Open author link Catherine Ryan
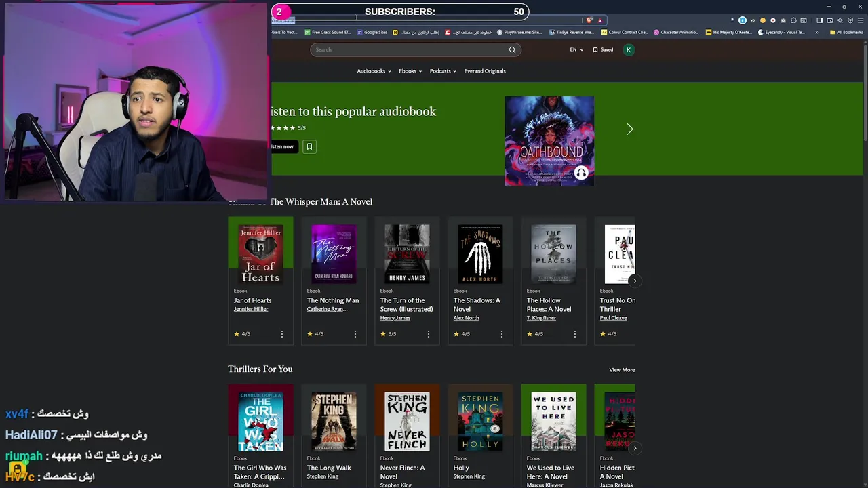The width and height of the screenshot is (868, 488). [x=327, y=309]
